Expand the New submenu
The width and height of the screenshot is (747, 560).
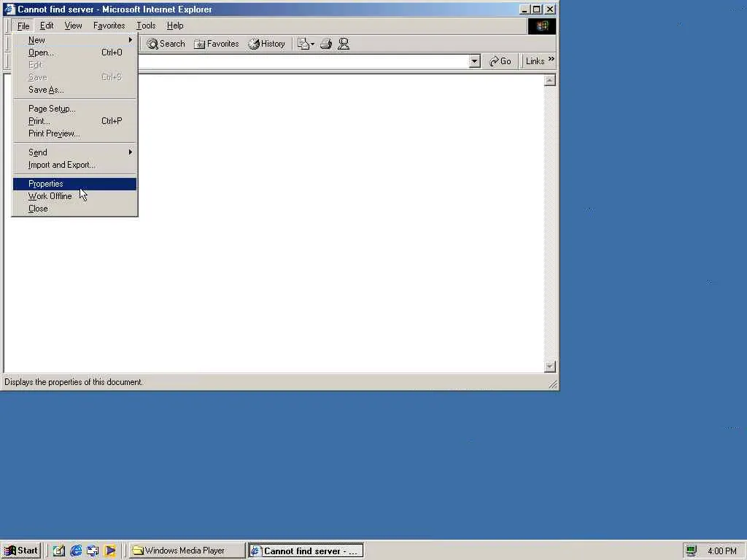click(75, 40)
